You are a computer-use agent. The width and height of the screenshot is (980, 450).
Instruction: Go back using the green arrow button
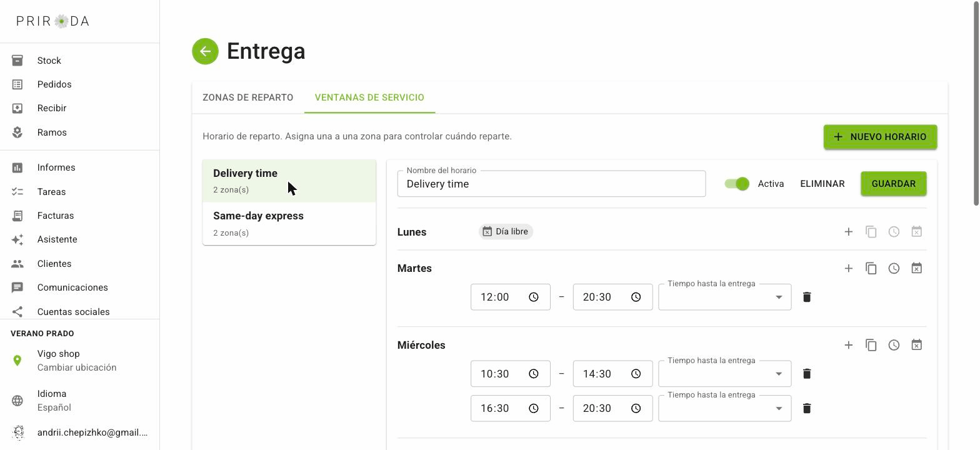(205, 51)
